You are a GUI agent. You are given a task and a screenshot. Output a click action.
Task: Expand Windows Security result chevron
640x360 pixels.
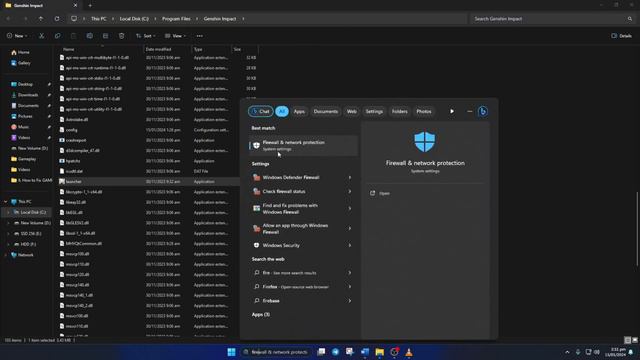click(x=349, y=245)
